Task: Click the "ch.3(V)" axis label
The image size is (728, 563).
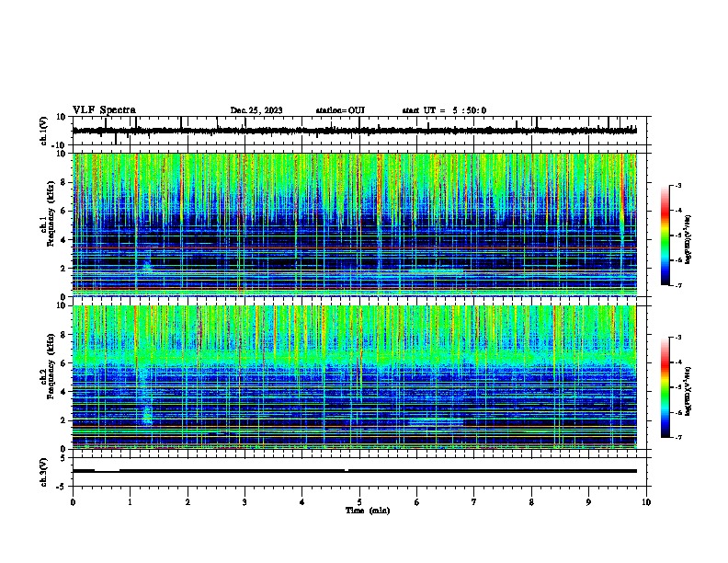Action: click(44, 472)
